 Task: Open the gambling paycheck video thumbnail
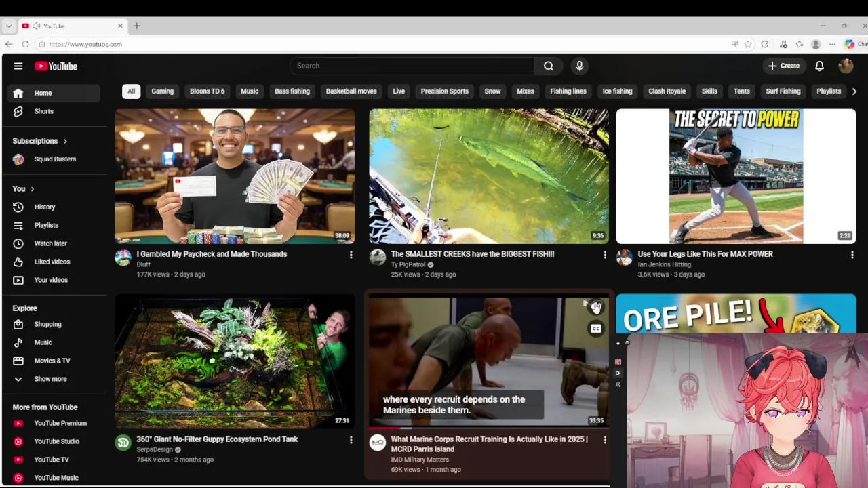point(235,176)
